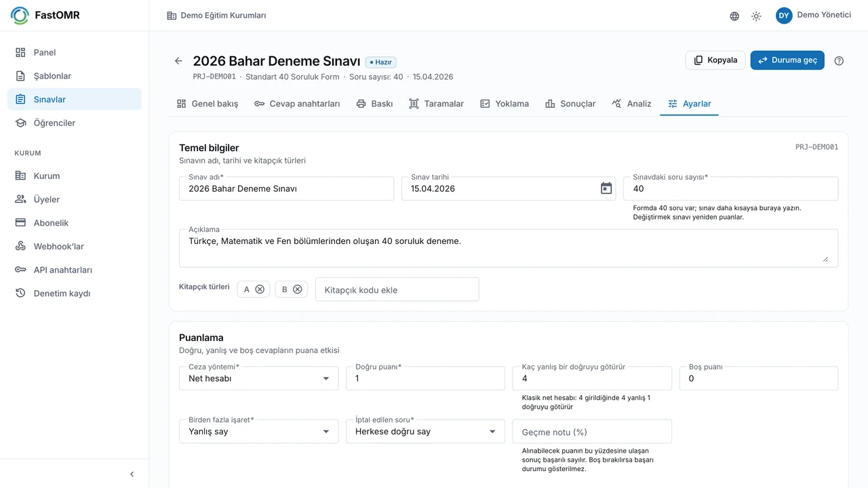
Task: Click the Kopyala button
Action: coord(715,60)
